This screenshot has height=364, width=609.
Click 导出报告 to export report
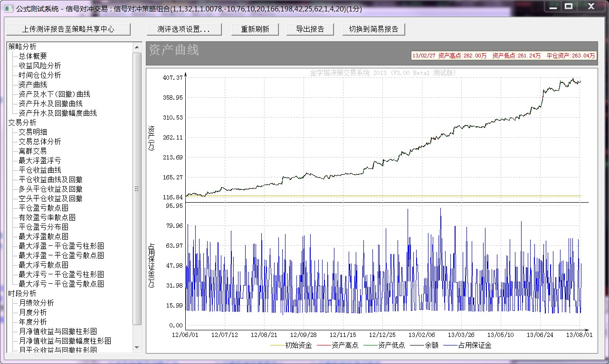pyautogui.click(x=310, y=29)
